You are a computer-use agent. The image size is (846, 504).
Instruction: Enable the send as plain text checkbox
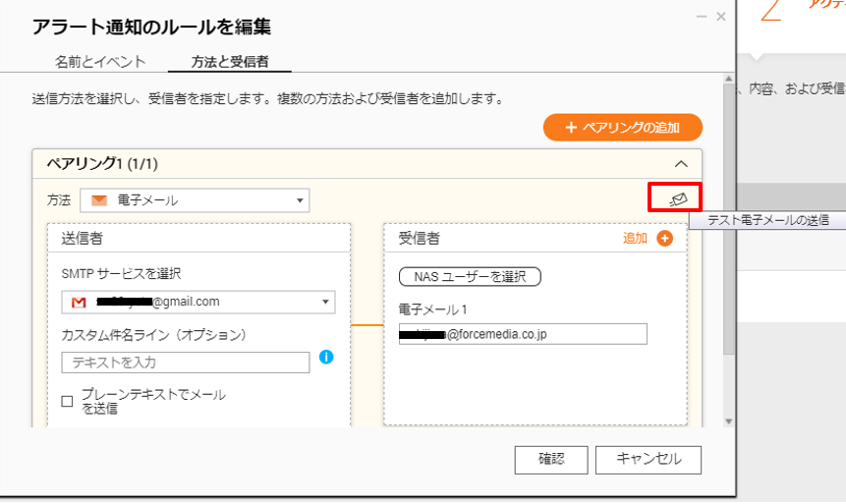pos(68,401)
